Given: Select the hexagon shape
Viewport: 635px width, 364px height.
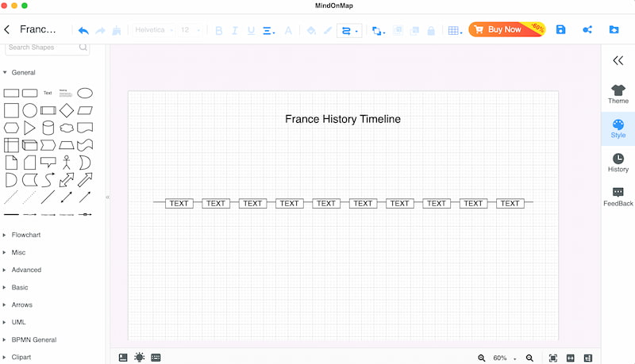Looking at the screenshot, I should [11, 128].
